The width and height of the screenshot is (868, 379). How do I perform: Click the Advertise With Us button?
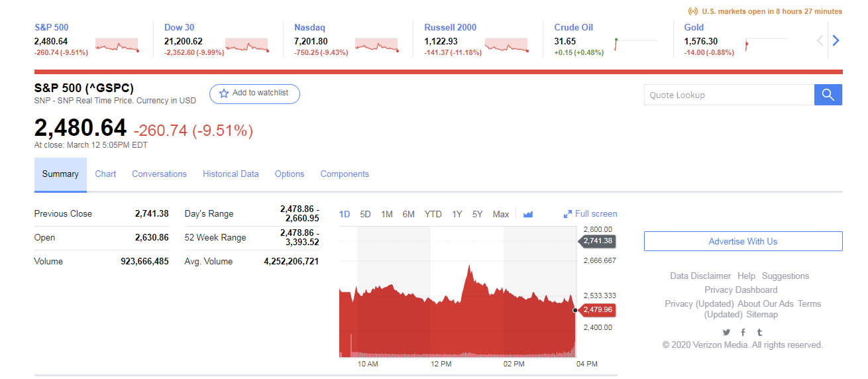click(743, 241)
